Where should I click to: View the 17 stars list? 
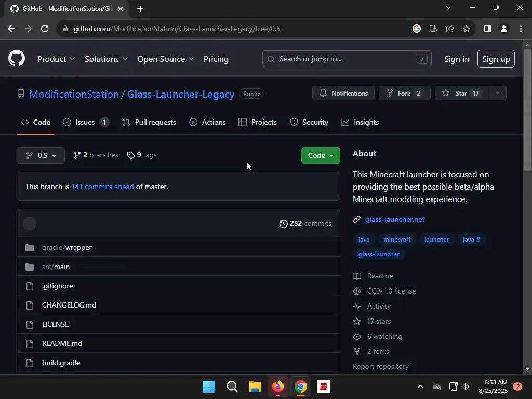372,321
